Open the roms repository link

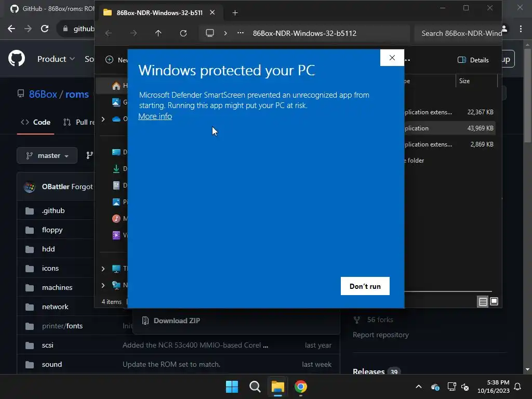[x=77, y=94]
